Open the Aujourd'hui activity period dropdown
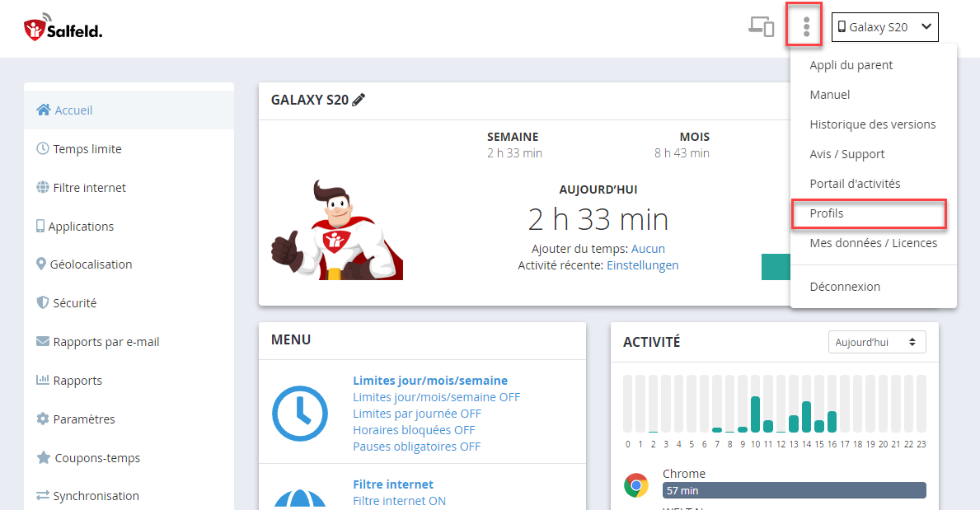 [877, 342]
